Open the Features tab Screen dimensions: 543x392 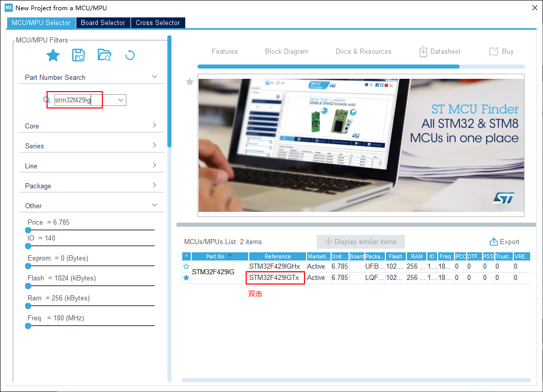(225, 52)
